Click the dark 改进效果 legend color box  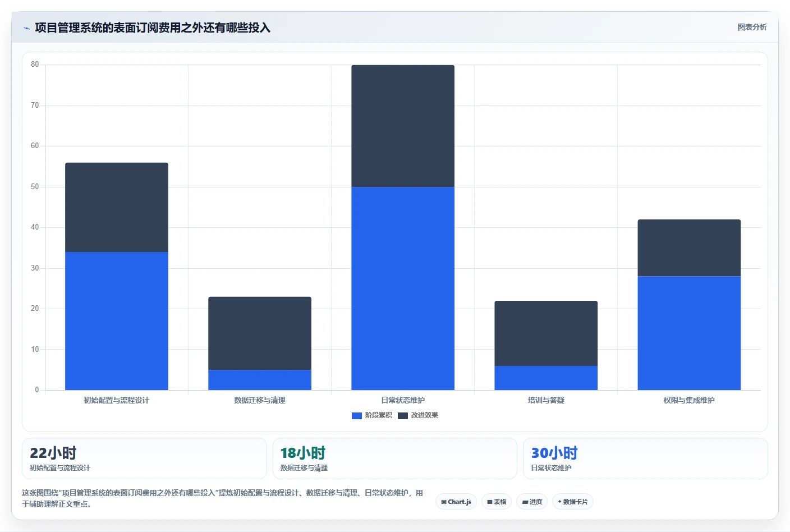(403, 415)
